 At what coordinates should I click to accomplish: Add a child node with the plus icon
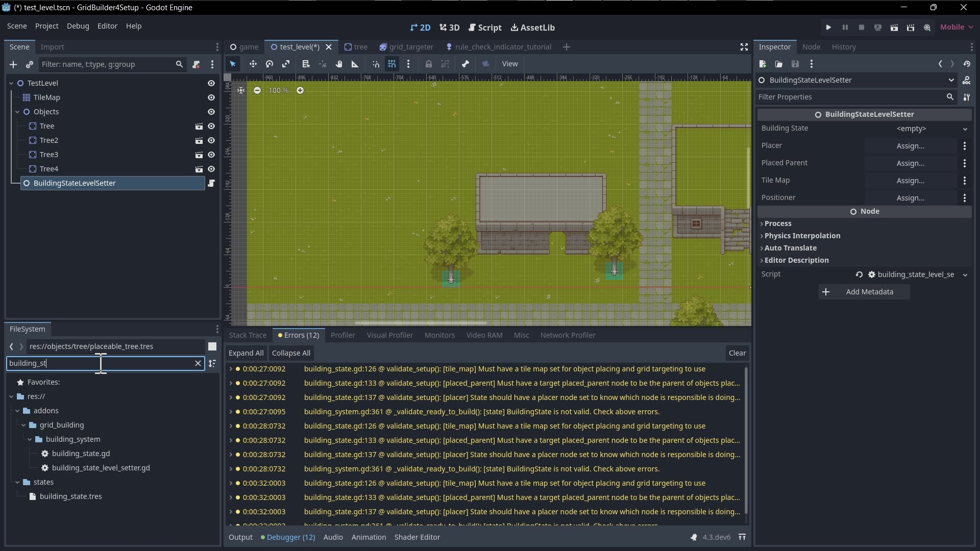click(13, 64)
